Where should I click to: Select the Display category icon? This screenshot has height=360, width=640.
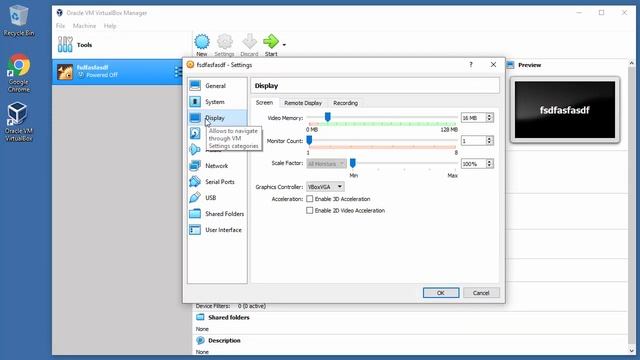point(195,118)
